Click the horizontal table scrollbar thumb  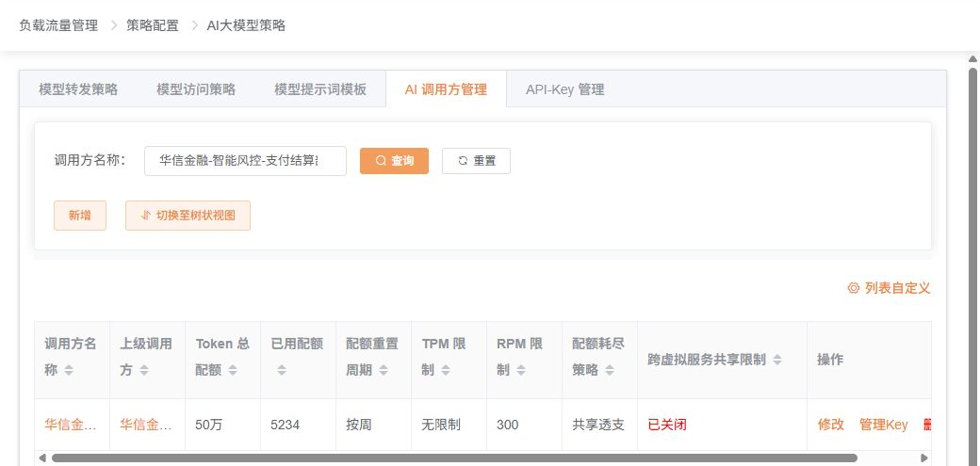tap(454, 458)
